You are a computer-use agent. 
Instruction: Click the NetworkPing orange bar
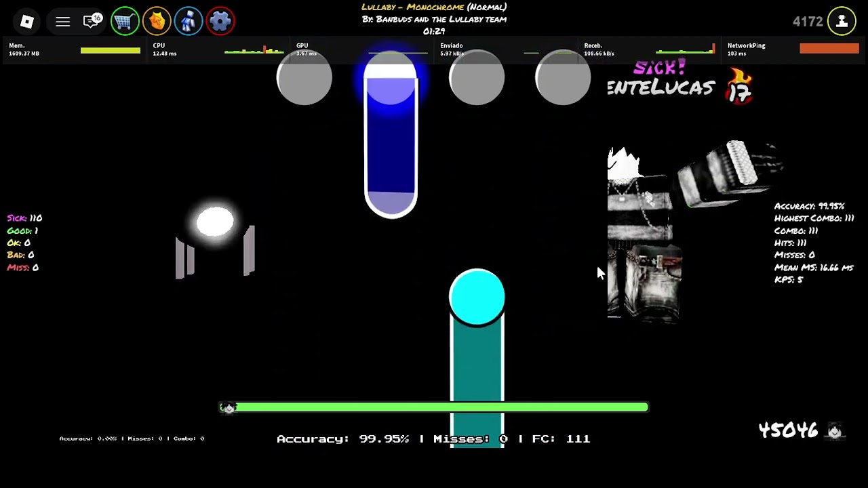(829, 48)
